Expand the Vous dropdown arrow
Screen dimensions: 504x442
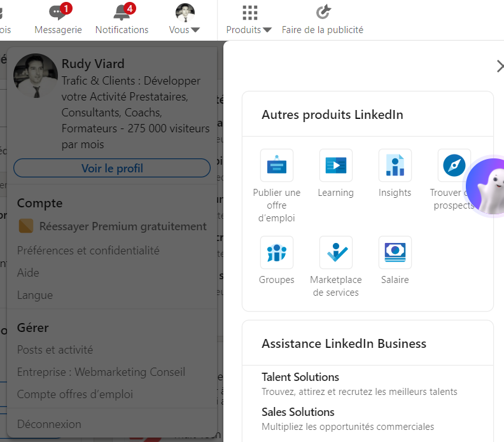pos(195,30)
